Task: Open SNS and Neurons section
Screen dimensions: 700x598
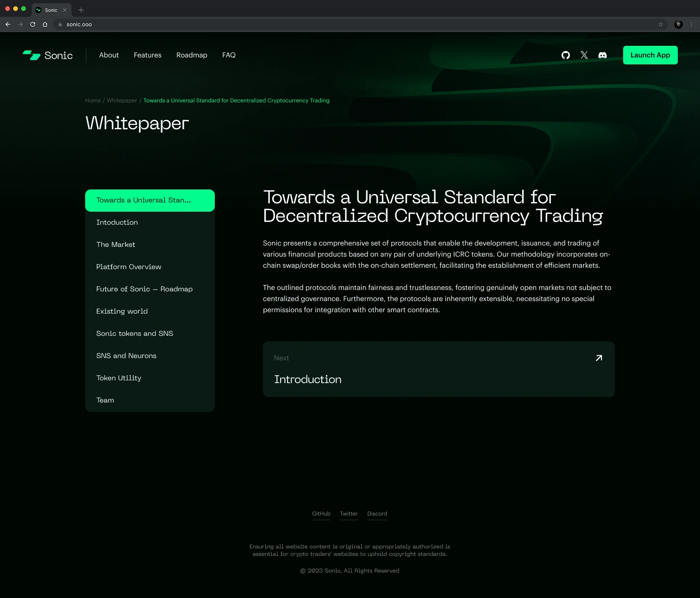Action: coord(150,356)
